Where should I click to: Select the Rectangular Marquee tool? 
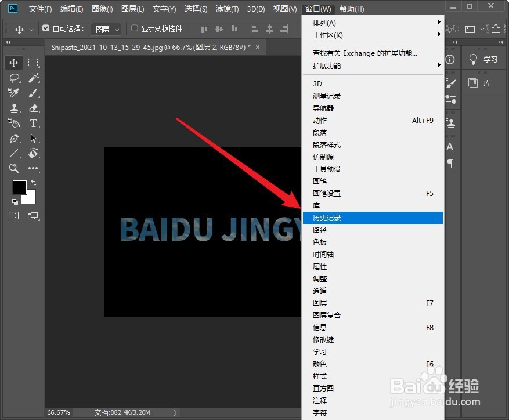point(33,63)
